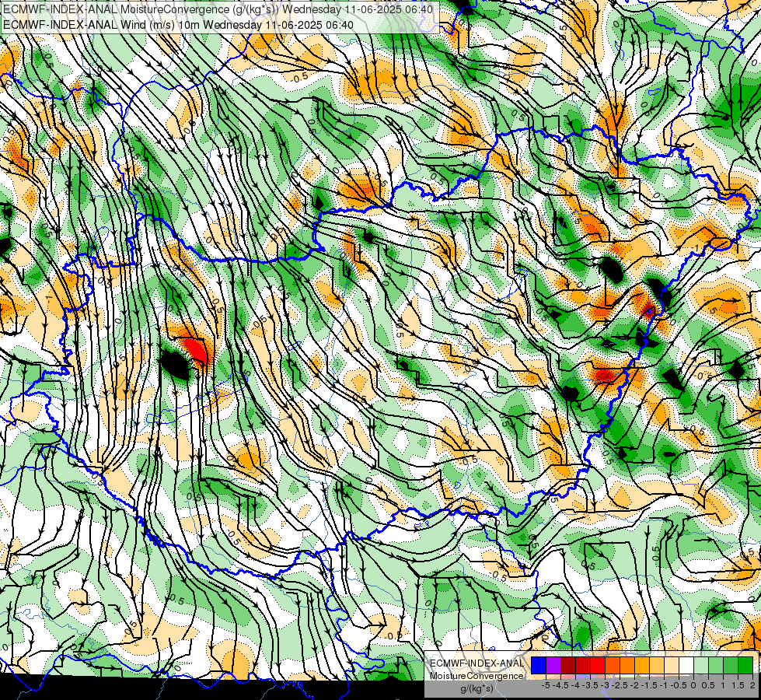Viewport: 761px width, 700px height.
Task: Pick the darkest red legend swatch beside purple
Action: coord(568,665)
